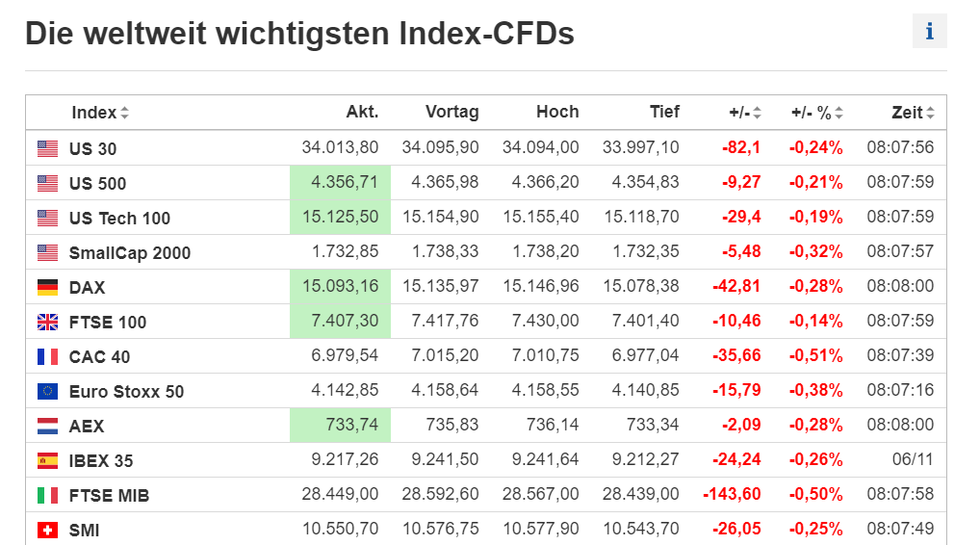Viewport: 980px width, 545px height.
Task: Click the US flag beside US 30
Action: (x=47, y=148)
